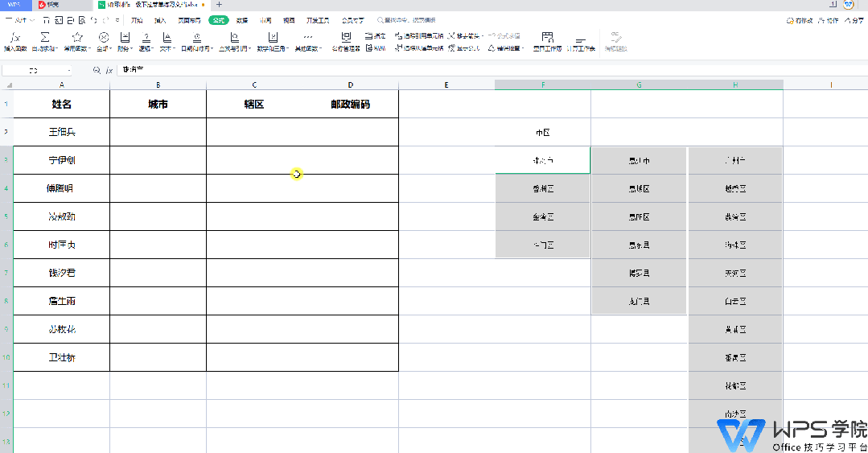Switch to 开发工具 ribbon tab

(x=318, y=20)
